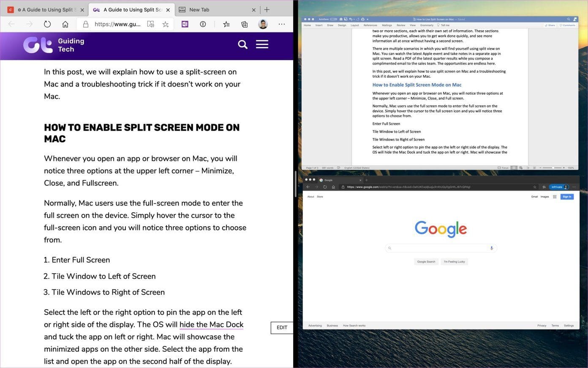
Task: Open the References ribbon tab in Word
Action: coord(370,25)
